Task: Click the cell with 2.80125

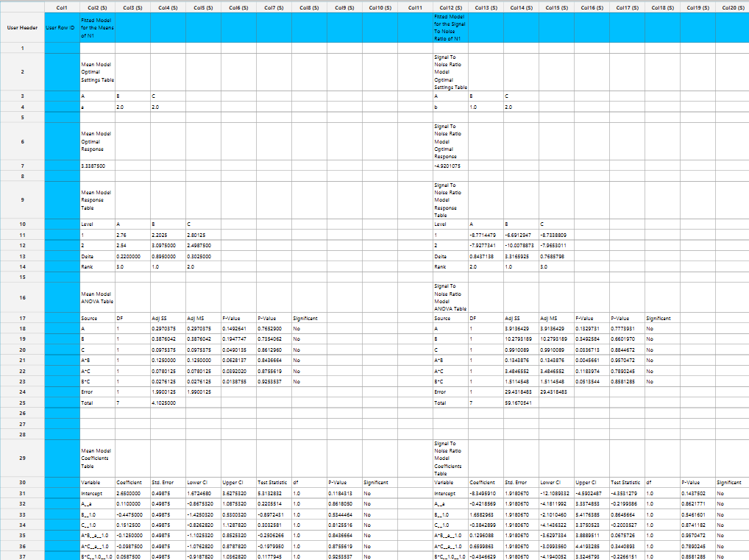Action: click(203, 235)
